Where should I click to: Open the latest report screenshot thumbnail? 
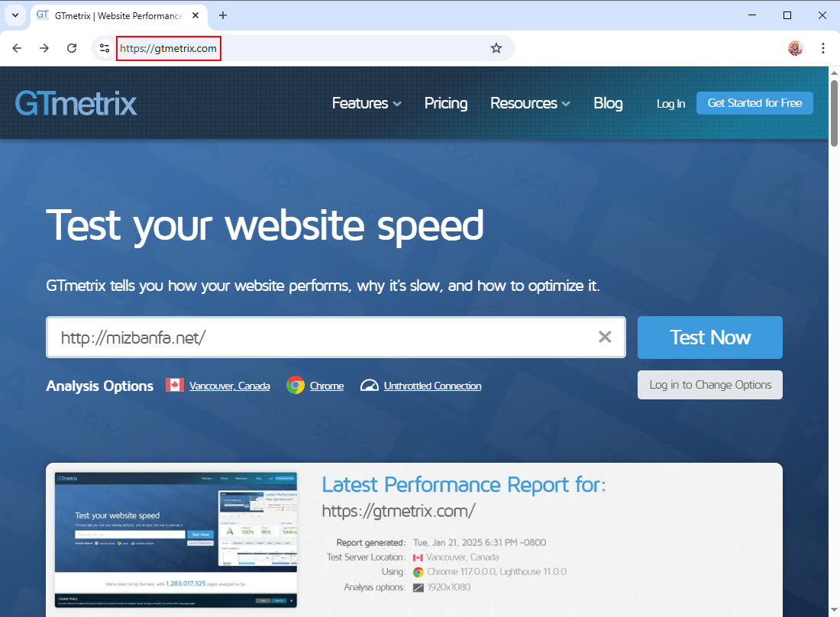point(176,540)
